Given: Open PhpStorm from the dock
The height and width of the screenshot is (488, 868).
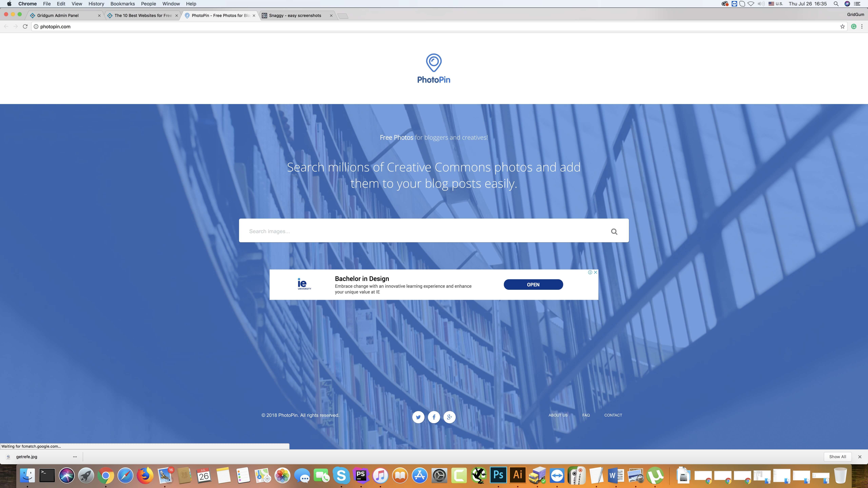Looking at the screenshot, I should 361,475.
